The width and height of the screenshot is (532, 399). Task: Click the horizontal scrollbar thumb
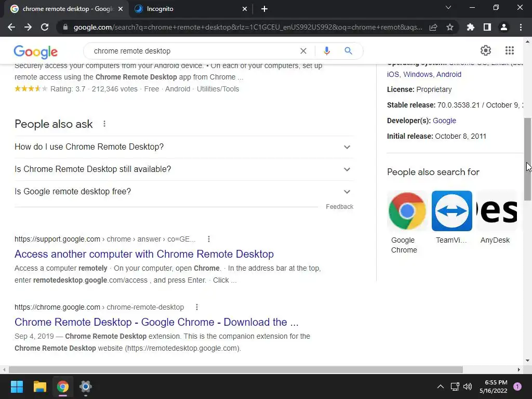tap(236, 369)
